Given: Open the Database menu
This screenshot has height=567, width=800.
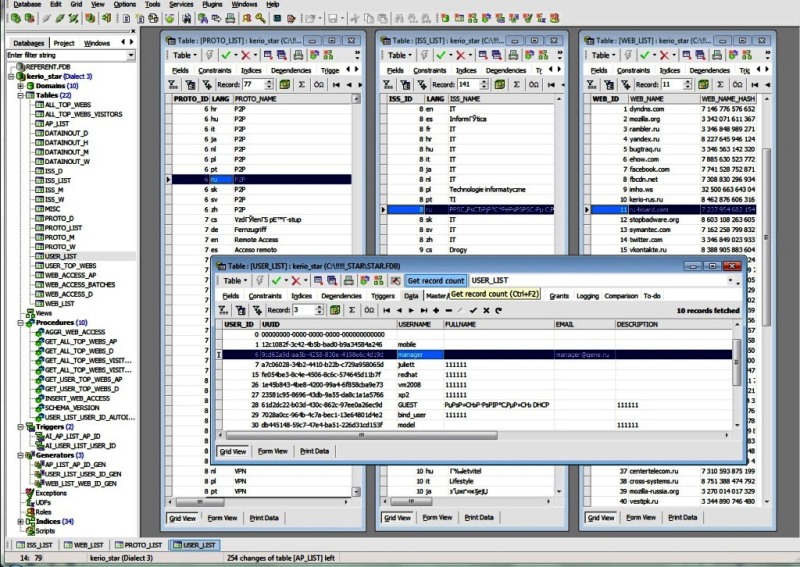Looking at the screenshot, I should click(27, 4).
